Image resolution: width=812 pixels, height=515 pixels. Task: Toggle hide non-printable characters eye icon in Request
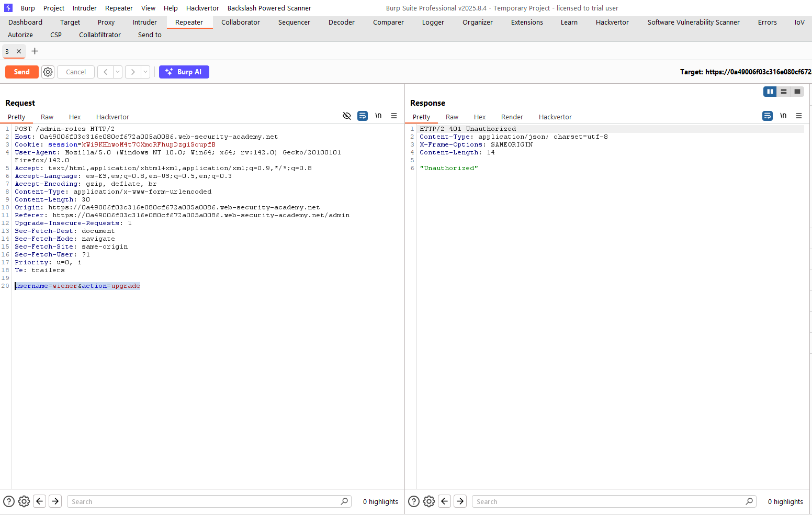(x=346, y=116)
